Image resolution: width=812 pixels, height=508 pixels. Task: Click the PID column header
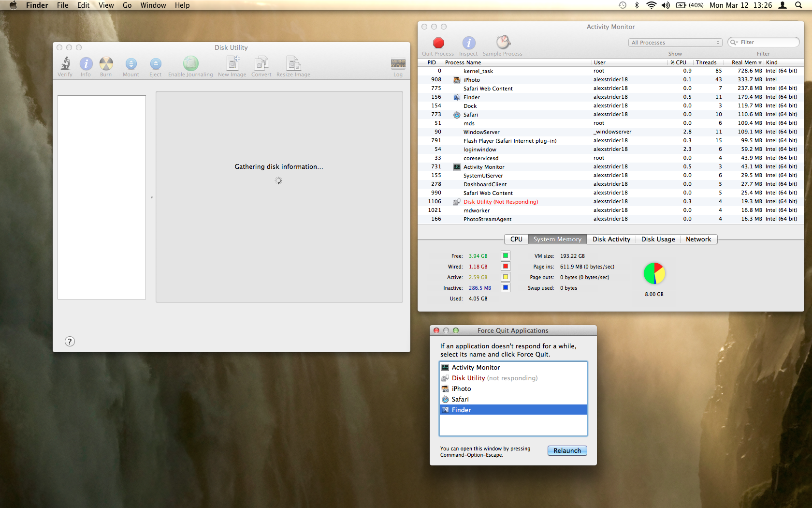[x=431, y=62]
